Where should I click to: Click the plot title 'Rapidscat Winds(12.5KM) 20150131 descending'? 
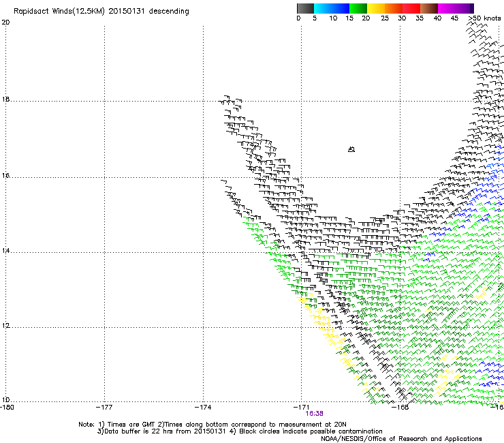click(x=101, y=12)
